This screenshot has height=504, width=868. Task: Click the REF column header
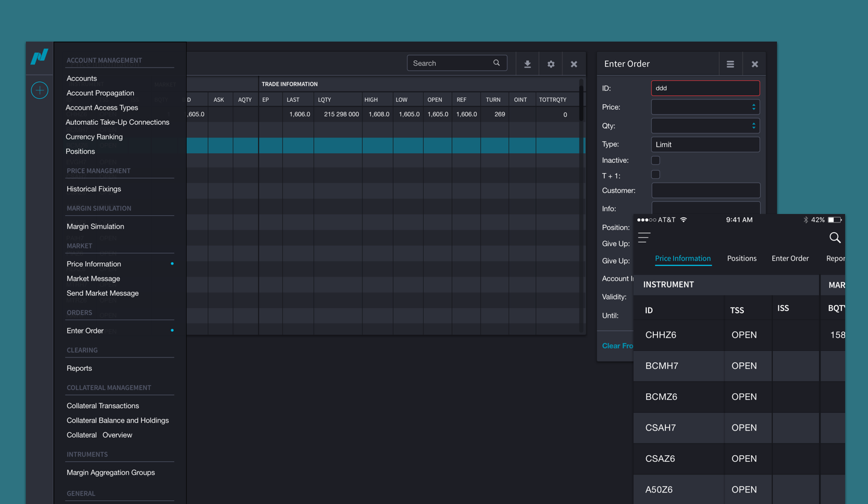coord(461,99)
